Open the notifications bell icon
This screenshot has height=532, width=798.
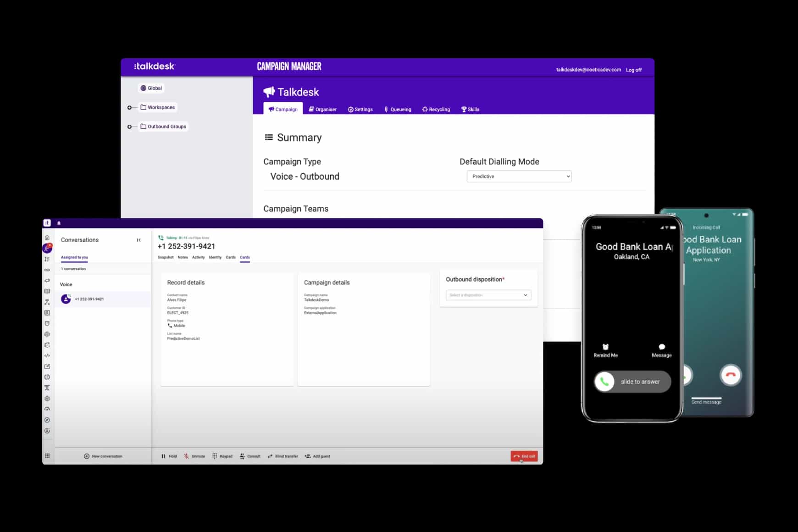coord(59,223)
